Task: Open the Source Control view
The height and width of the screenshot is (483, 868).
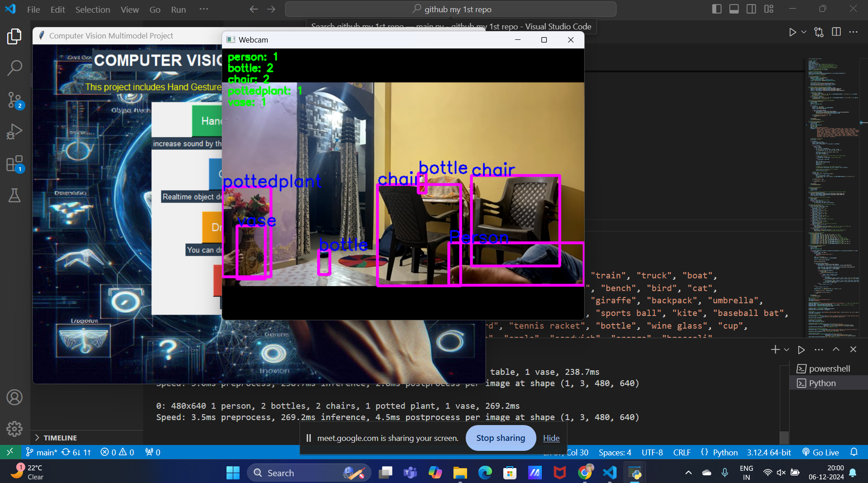Action: 14,100
